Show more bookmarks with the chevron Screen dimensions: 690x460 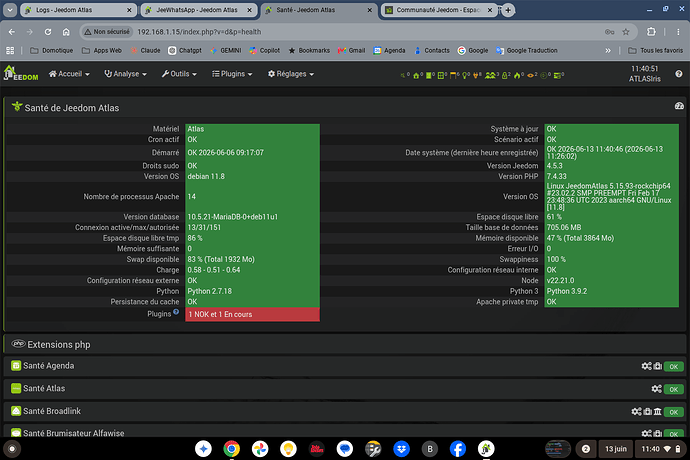point(608,51)
